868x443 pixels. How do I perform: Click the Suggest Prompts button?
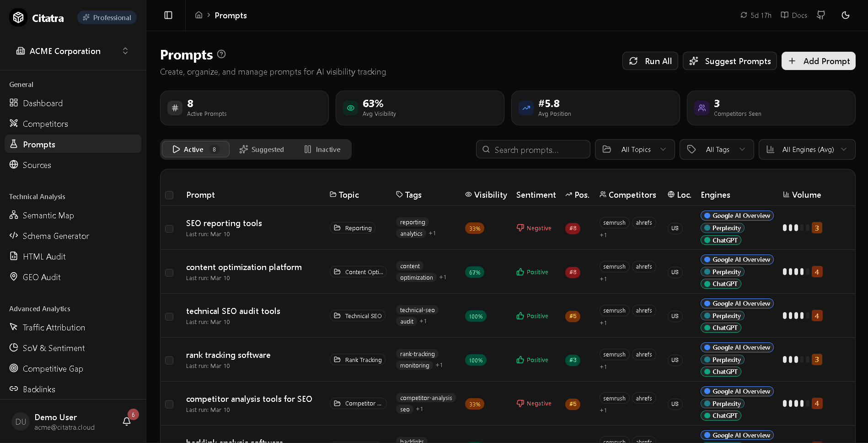point(729,61)
